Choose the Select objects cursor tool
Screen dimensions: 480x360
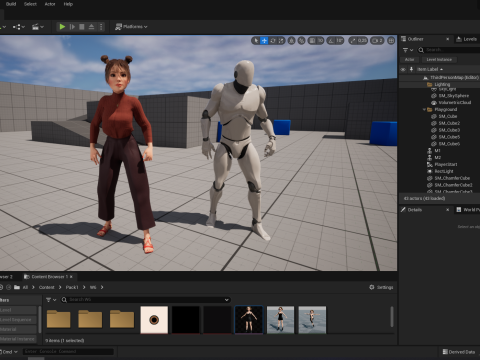(x=256, y=41)
